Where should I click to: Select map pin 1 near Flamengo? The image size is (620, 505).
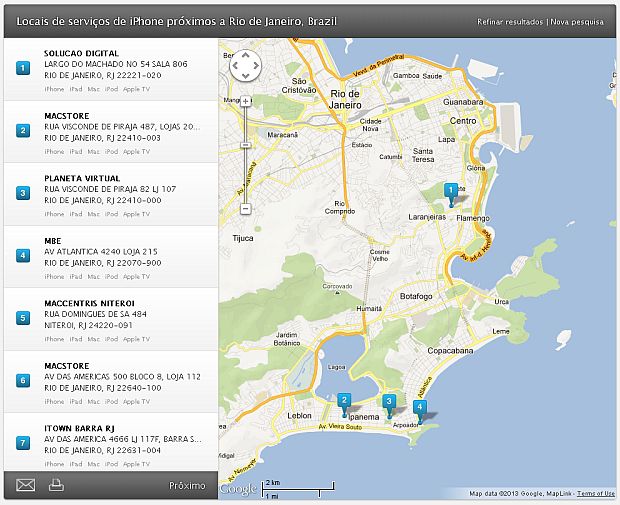point(451,194)
